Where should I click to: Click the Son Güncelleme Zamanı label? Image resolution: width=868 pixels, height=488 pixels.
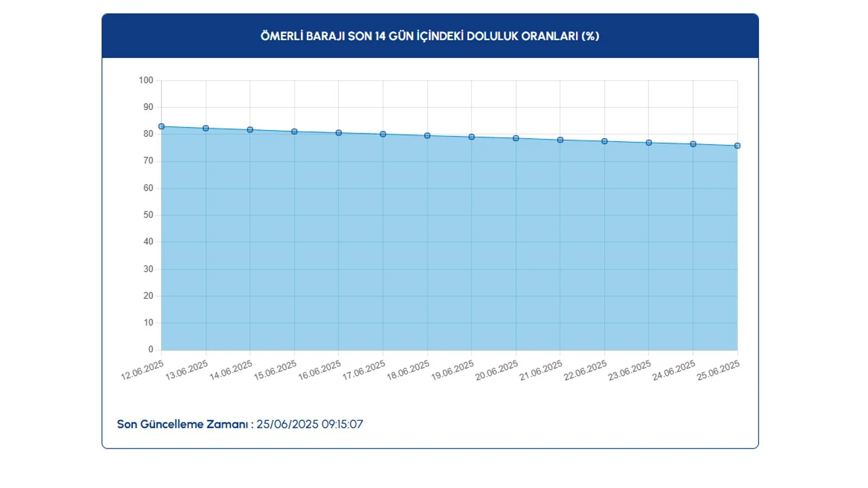(182, 424)
